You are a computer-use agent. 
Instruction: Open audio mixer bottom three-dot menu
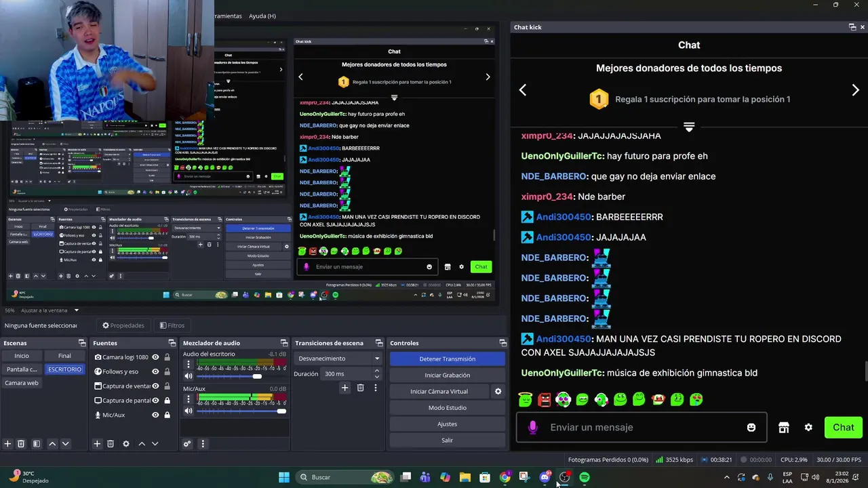(x=202, y=444)
